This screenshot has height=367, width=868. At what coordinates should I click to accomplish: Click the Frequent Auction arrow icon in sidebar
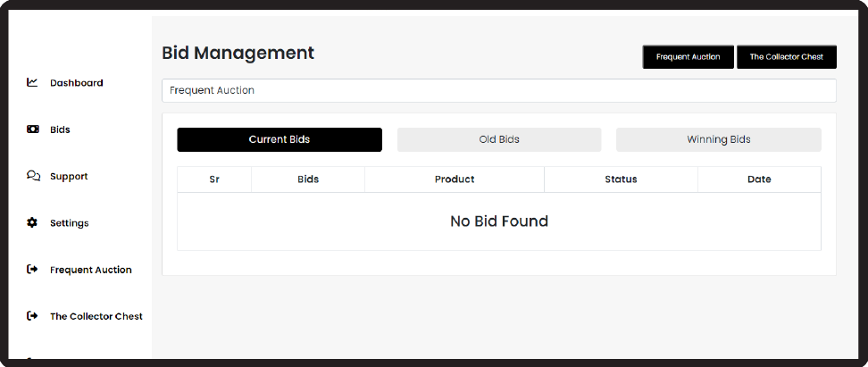coord(33,270)
